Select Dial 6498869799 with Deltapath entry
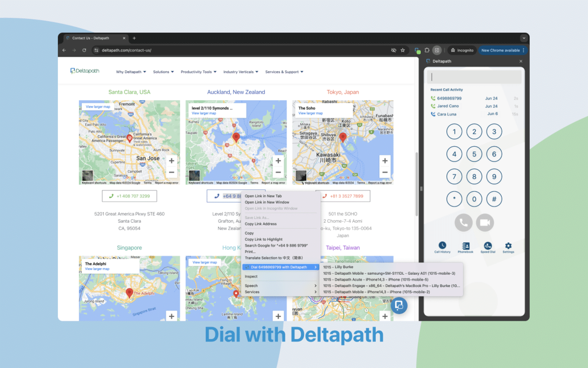The width and height of the screenshot is (588, 368). click(x=281, y=267)
